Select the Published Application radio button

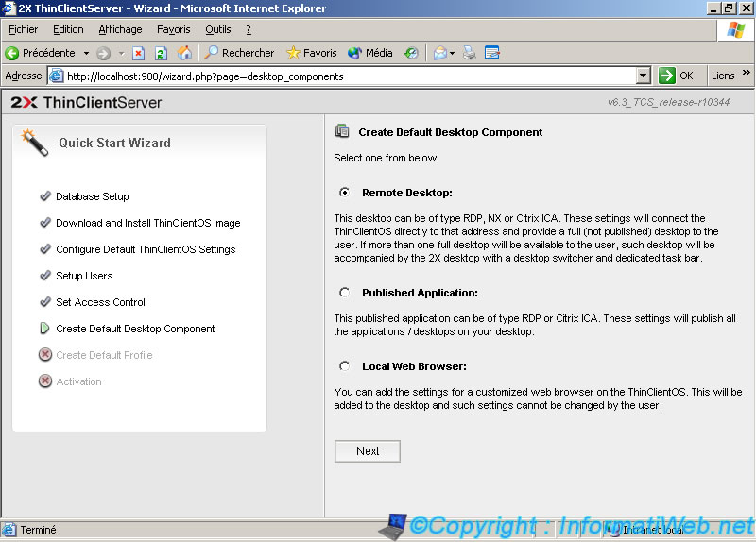click(x=344, y=293)
